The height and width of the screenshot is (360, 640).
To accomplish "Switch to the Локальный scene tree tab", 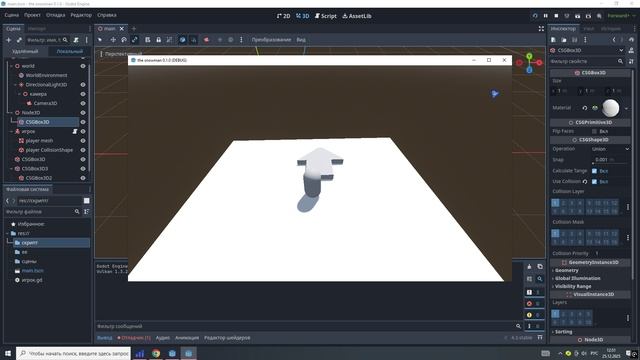I will tap(70, 51).
